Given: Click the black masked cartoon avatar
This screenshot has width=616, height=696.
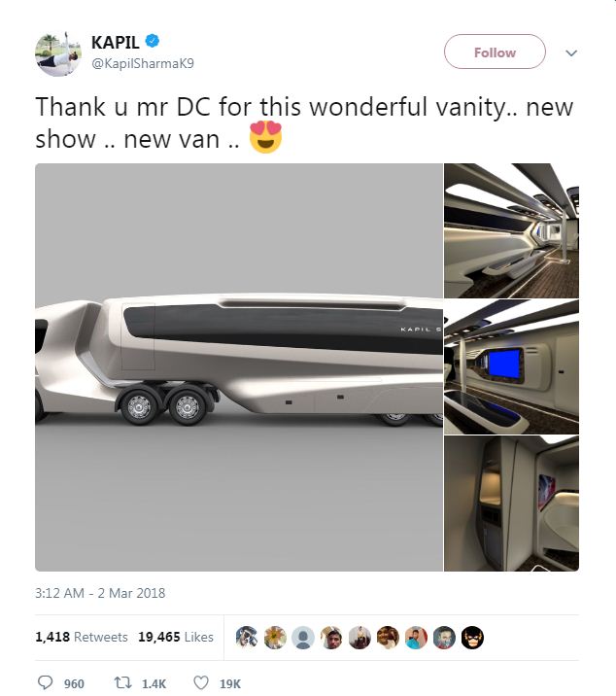Looking at the screenshot, I should [472, 638].
